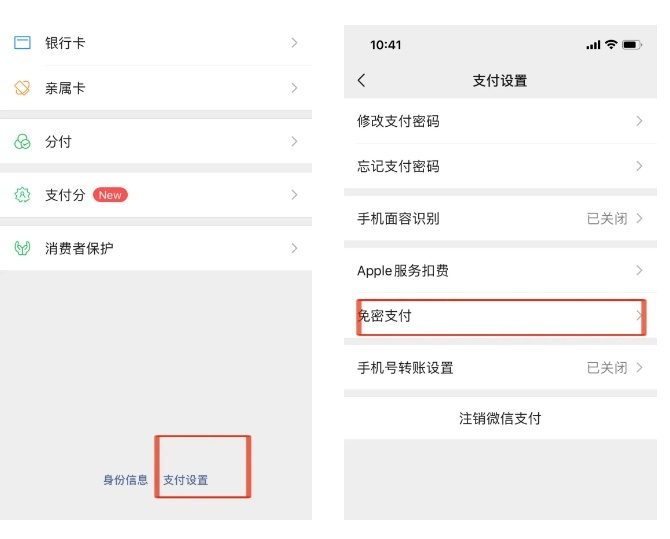Click the 分付 green icon
The image size is (670, 539).
(x=22, y=142)
